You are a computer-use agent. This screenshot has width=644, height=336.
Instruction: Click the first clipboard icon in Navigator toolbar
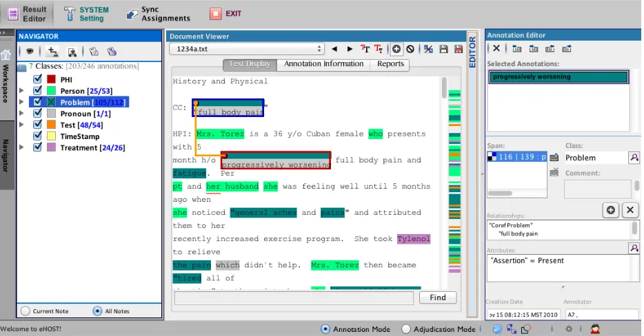[x=94, y=52]
